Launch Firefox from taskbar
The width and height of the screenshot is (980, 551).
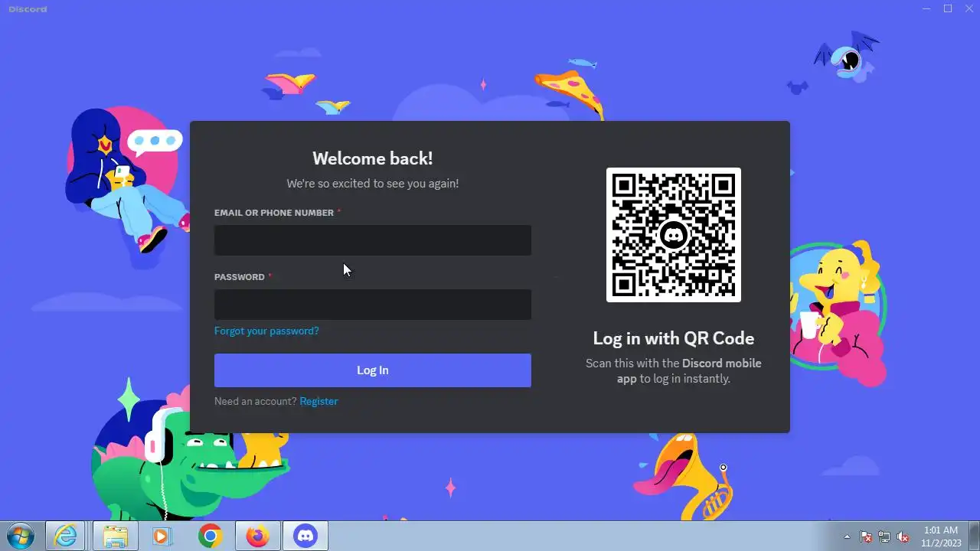click(257, 536)
